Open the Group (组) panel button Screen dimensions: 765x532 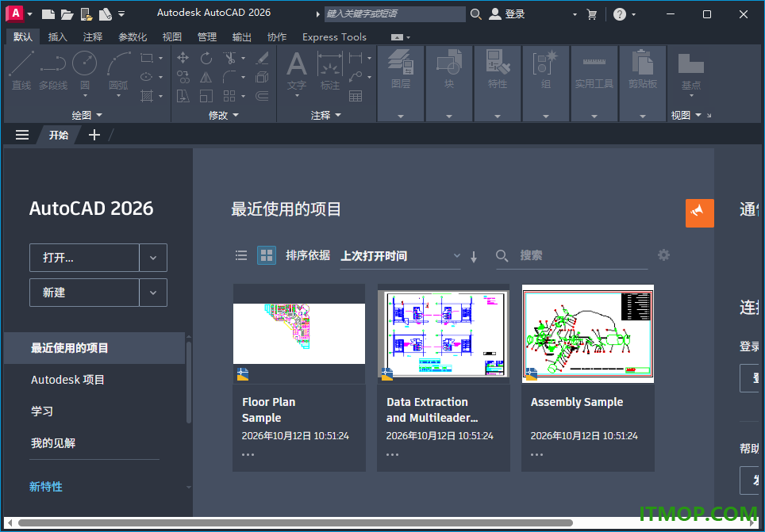545,83
